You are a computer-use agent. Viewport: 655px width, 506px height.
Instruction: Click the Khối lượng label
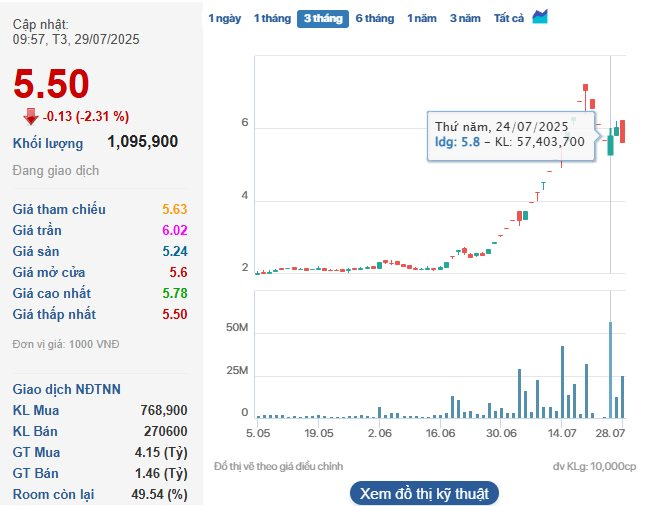pyautogui.click(x=48, y=143)
